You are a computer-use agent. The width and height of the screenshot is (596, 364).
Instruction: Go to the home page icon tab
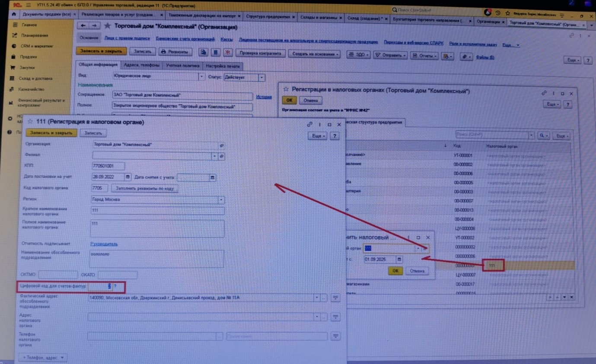pos(14,14)
